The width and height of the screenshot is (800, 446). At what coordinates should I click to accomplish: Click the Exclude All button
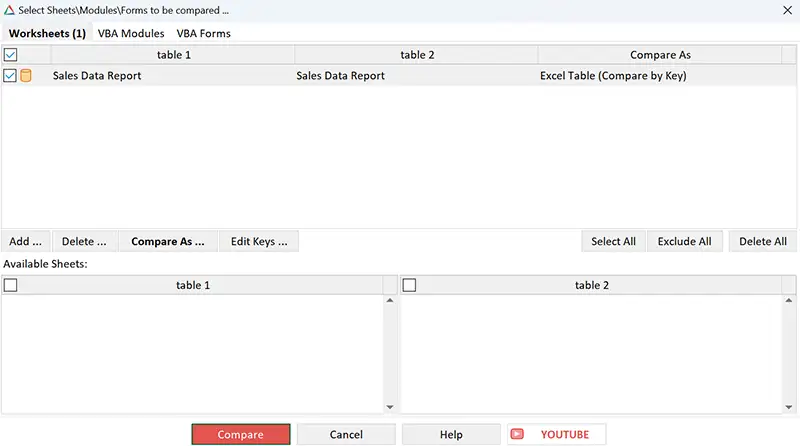coord(684,241)
